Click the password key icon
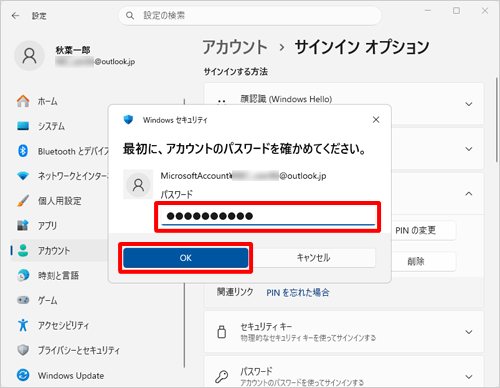500x388 pixels. coord(222,377)
